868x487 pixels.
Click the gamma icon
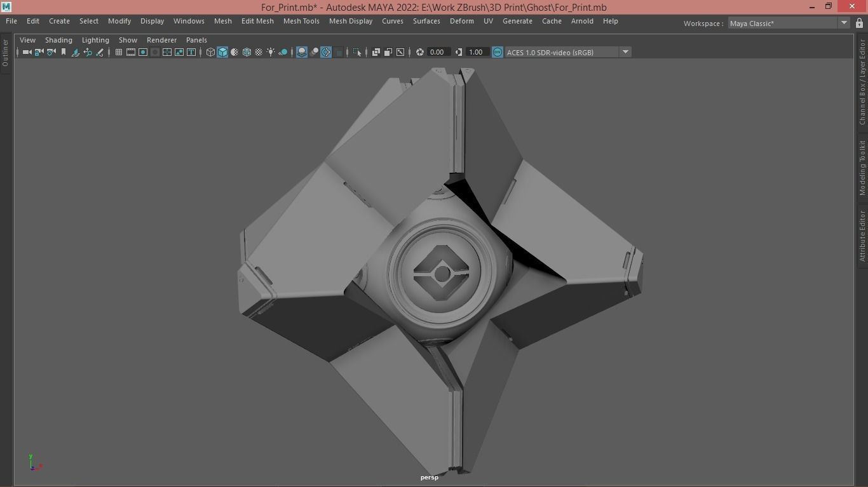(x=458, y=52)
